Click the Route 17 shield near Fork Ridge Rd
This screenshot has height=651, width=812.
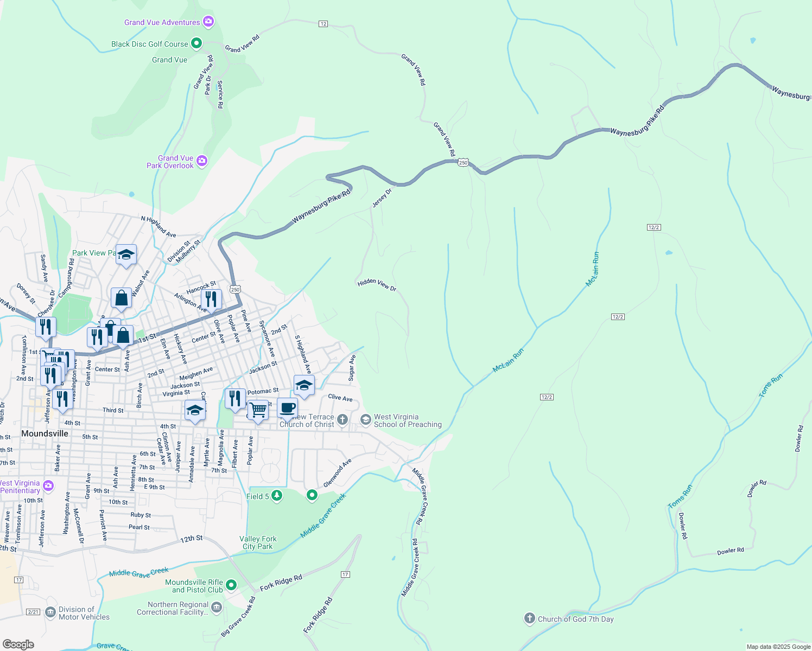[346, 575]
